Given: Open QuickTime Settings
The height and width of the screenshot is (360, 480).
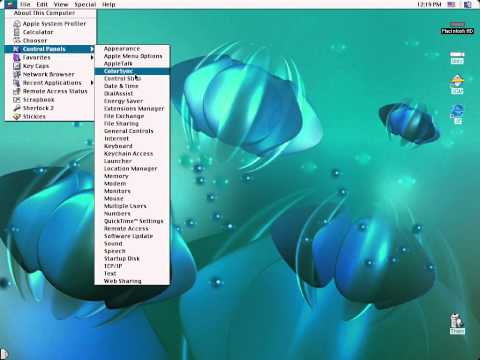Looking at the screenshot, I should pyautogui.click(x=132, y=221).
